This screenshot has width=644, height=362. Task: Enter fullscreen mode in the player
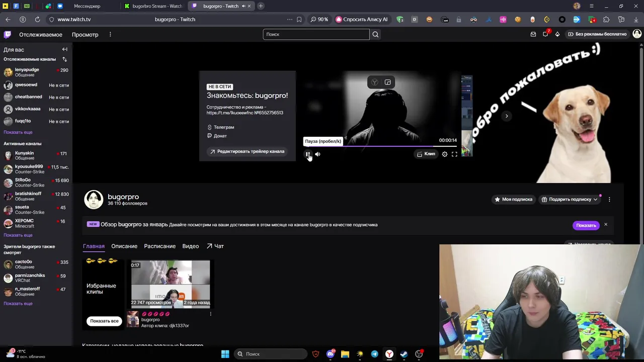454,154
